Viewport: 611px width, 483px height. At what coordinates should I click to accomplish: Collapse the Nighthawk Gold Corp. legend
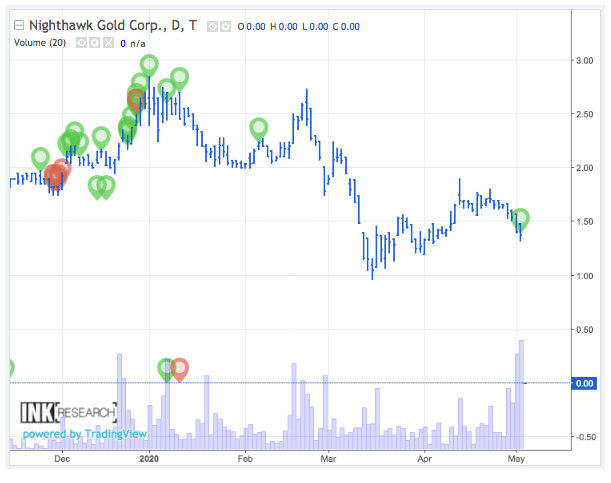pyautogui.click(x=19, y=25)
